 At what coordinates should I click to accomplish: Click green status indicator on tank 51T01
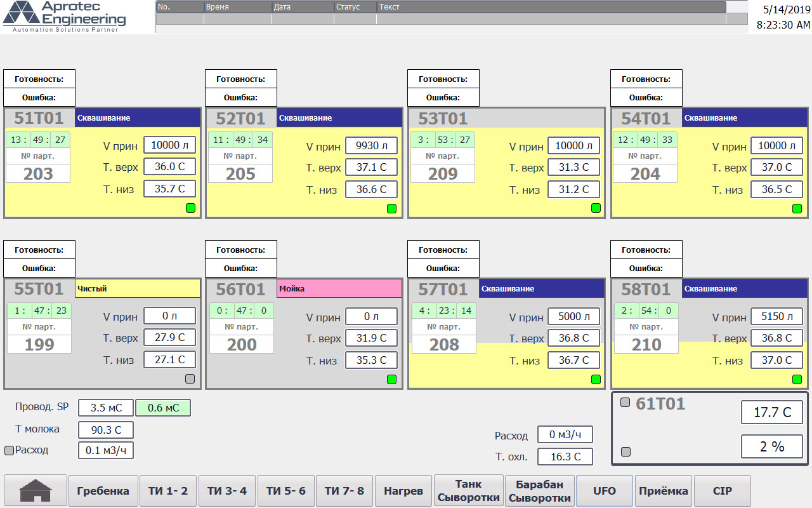[190, 208]
